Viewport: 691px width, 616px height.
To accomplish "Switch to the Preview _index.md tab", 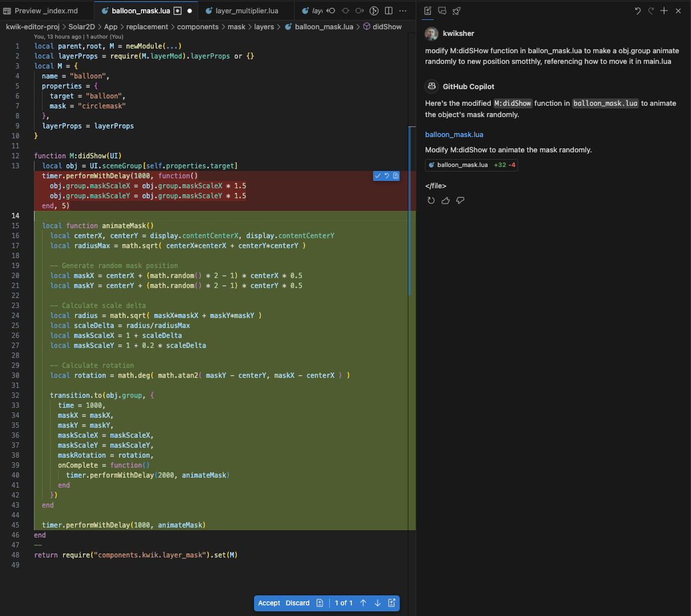I will tap(47, 11).
